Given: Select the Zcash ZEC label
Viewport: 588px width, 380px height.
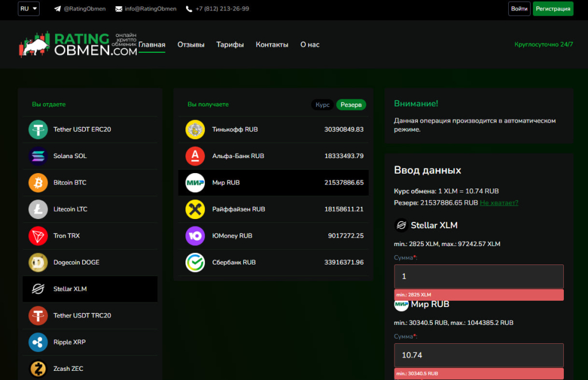Looking at the screenshot, I should point(68,369).
